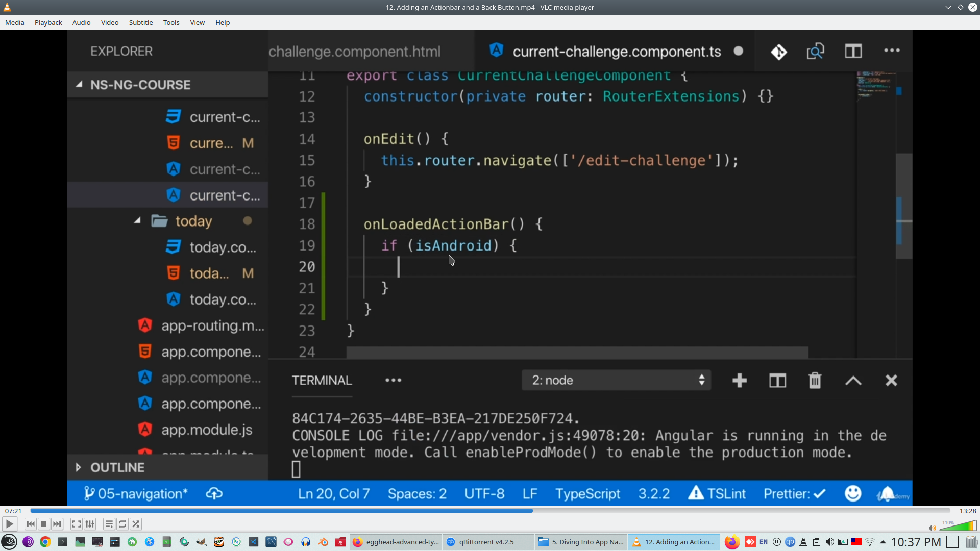This screenshot has width=980, height=551.
Task: Click the Firefox tray icon
Action: coord(732,542)
